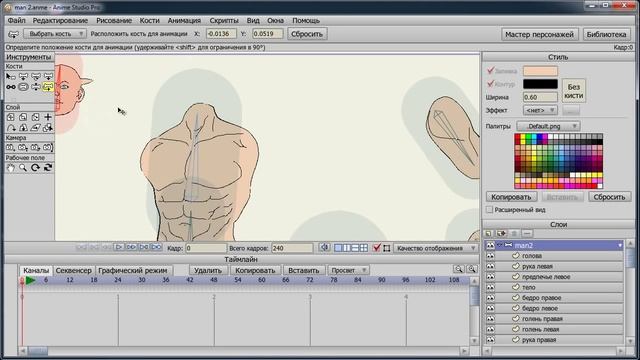Open the Анимация menu
The image size is (640, 360).
coord(184,20)
